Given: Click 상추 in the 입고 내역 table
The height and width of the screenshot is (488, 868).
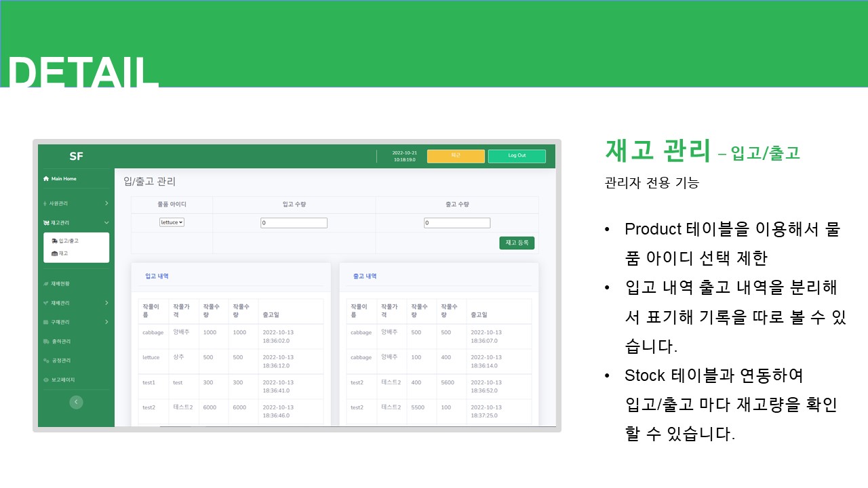Looking at the screenshot, I should (x=178, y=357).
